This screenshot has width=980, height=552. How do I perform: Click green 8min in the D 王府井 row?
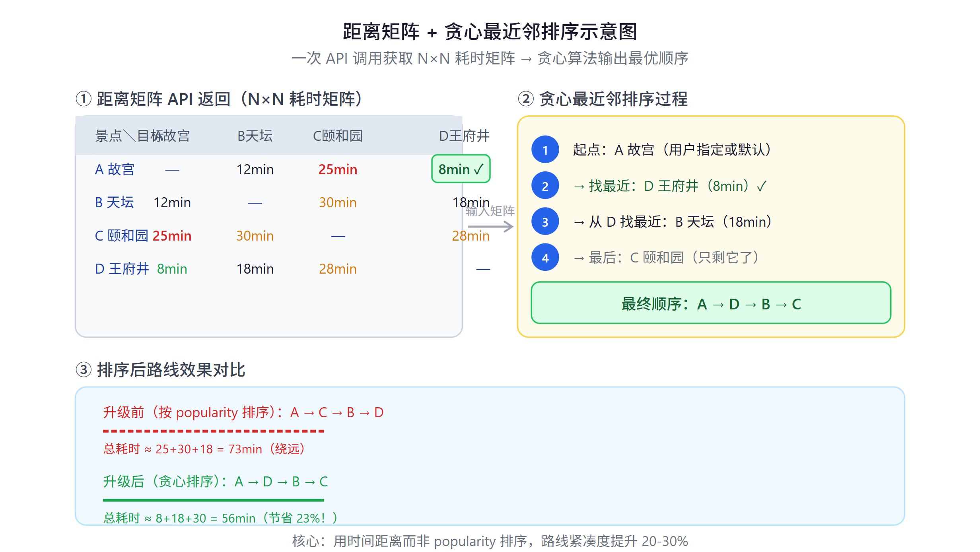pos(172,269)
